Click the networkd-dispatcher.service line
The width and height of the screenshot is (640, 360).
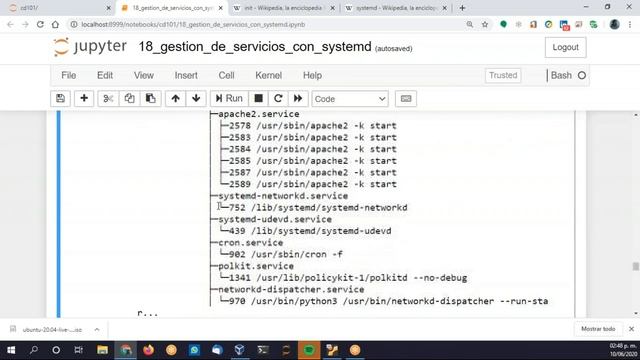click(x=291, y=289)
